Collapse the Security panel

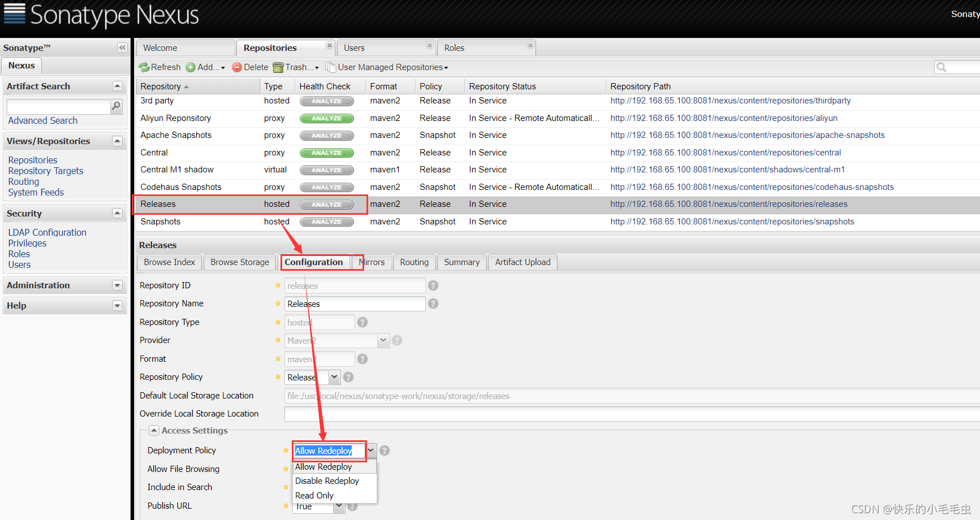pos(117,213)
